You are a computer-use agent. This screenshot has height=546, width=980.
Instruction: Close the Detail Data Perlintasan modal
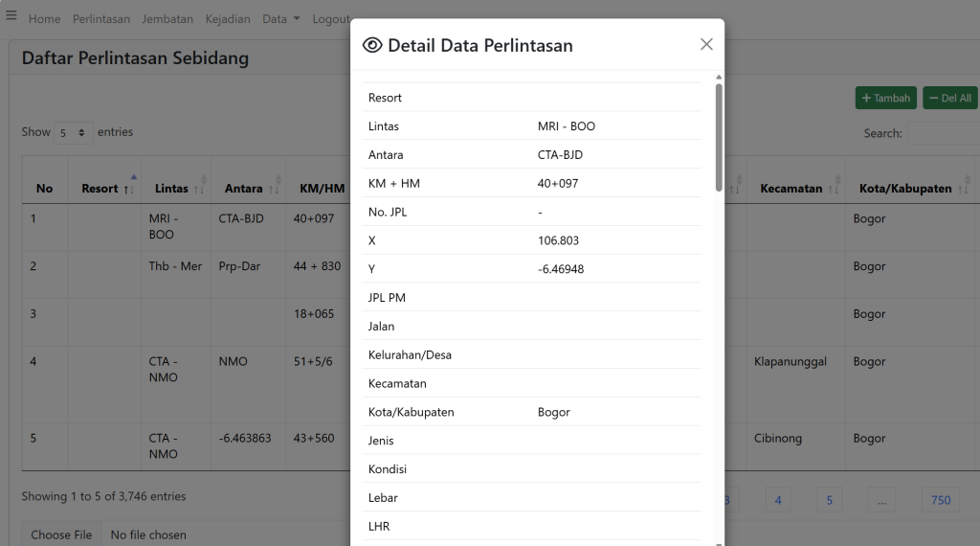706,45
